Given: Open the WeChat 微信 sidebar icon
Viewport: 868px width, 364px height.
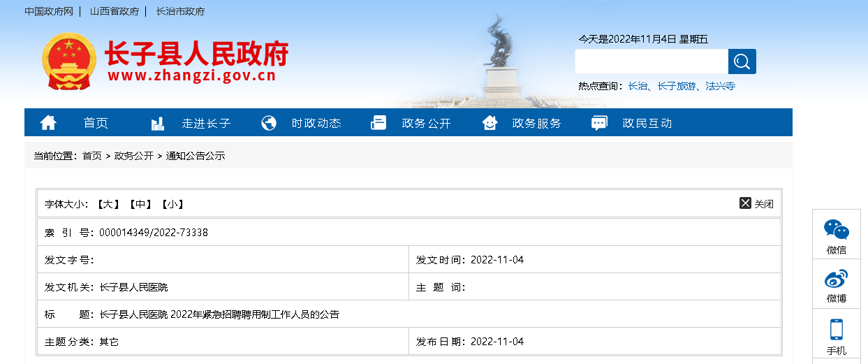Looking at the screenshot, I should pos(837,230).
